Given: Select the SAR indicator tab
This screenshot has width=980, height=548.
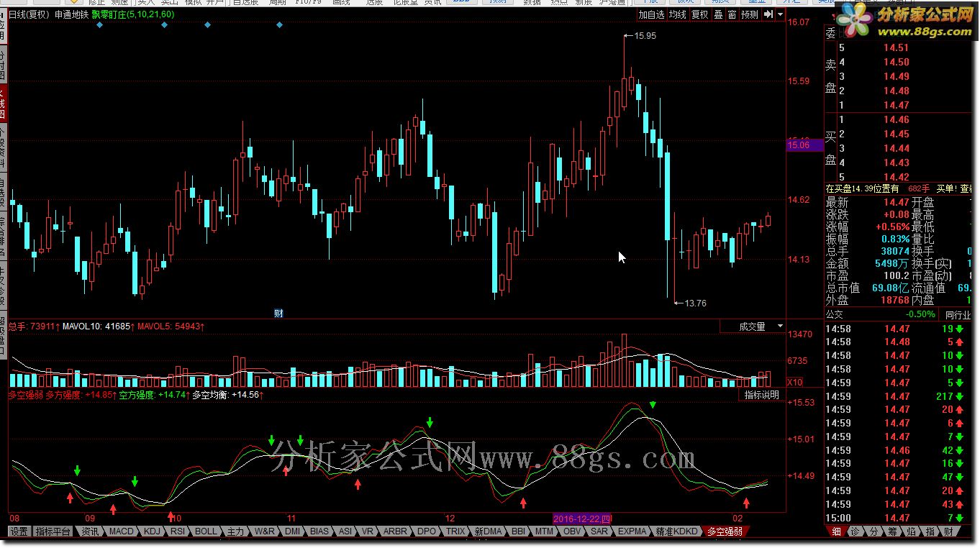Looking at the screenshot, I should (599, 531).
